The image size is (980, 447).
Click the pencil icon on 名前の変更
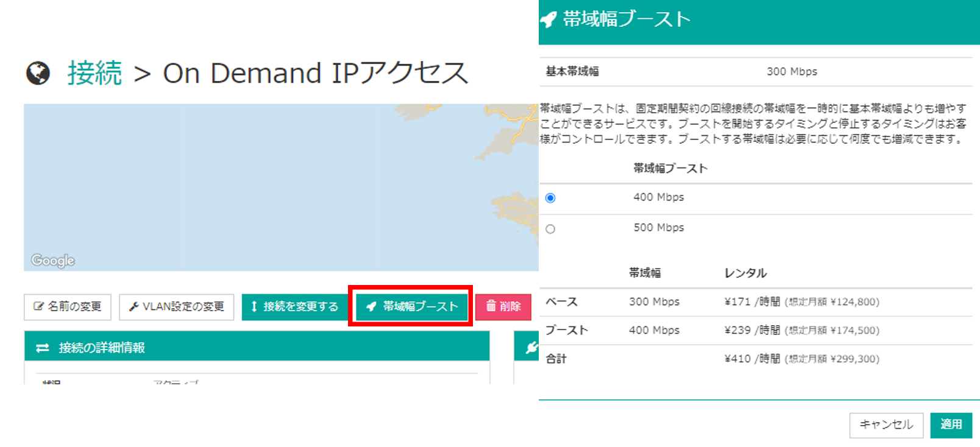coord(39,306)
